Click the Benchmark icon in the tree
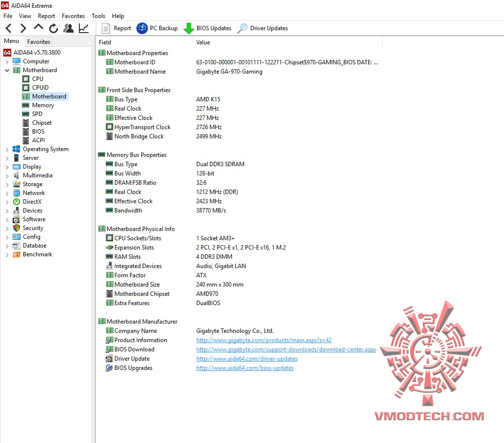The height and width of the screenshot is (443, 504). (17, 254)
